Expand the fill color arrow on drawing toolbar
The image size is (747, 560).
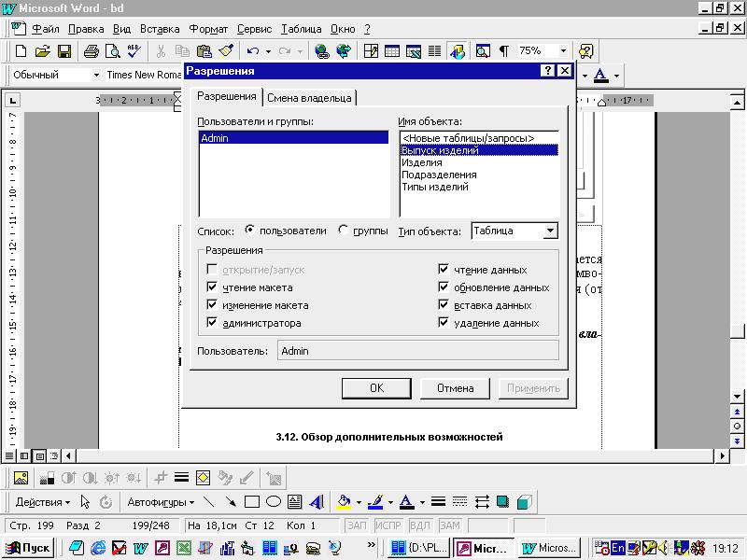coord(359,502)
